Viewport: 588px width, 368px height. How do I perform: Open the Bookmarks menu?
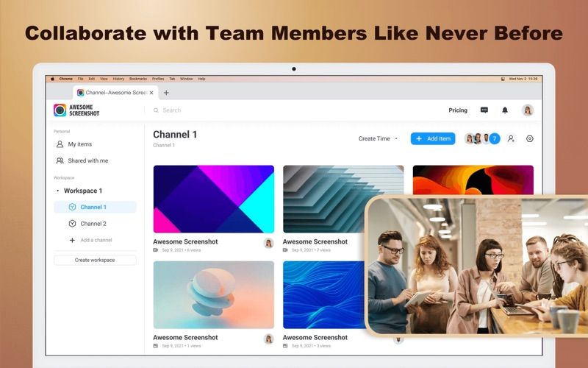[138, 79]
